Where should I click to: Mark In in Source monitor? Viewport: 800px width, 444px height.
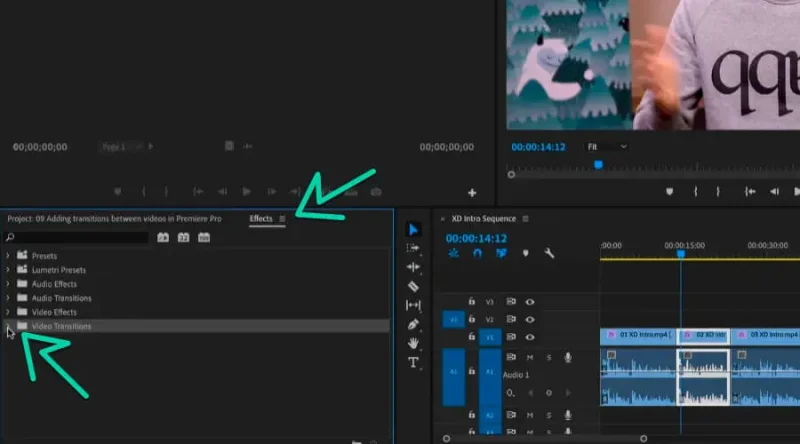click(144, 191)
